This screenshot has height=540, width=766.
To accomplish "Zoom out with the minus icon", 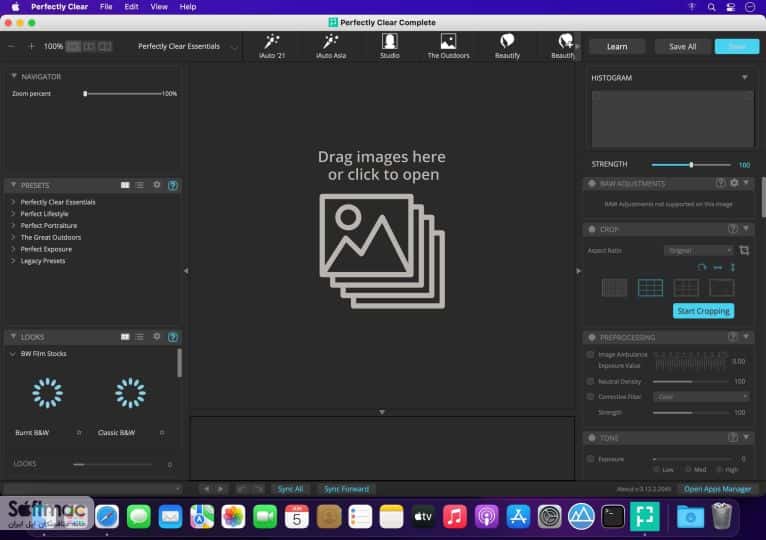I will 12,46.
